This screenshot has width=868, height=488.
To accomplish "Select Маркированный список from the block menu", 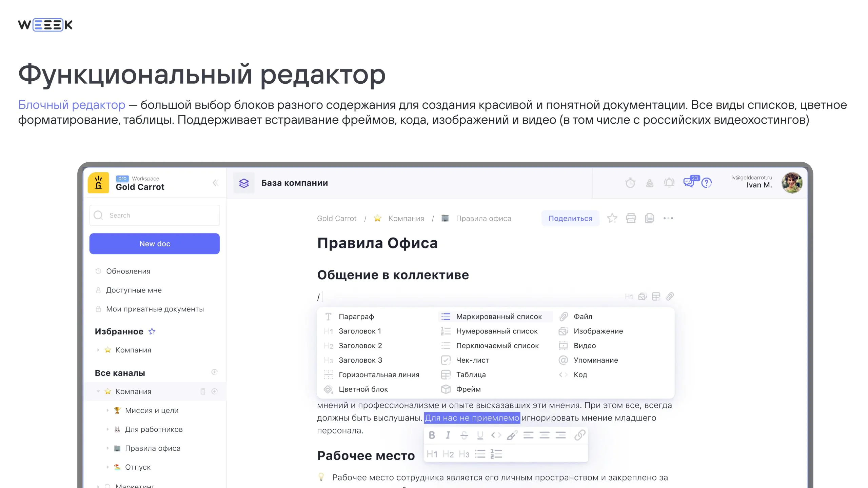I will (x=498, y=317).
